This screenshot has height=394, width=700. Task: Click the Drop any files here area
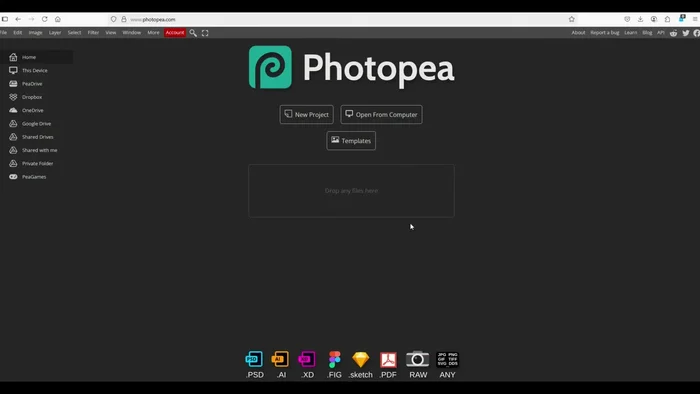[351, 191]
